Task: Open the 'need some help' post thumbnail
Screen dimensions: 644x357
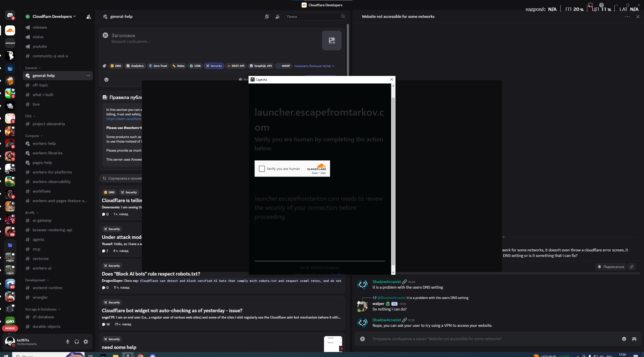Action: (x=333, y=344)
